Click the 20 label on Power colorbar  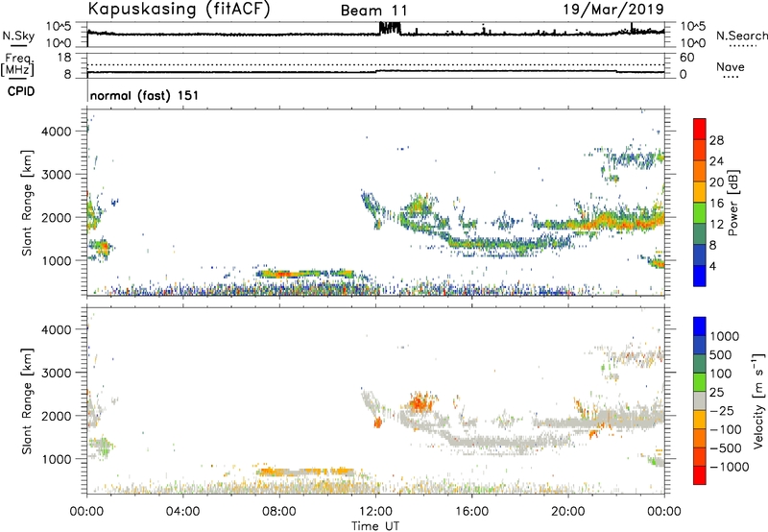coord(716,182)
